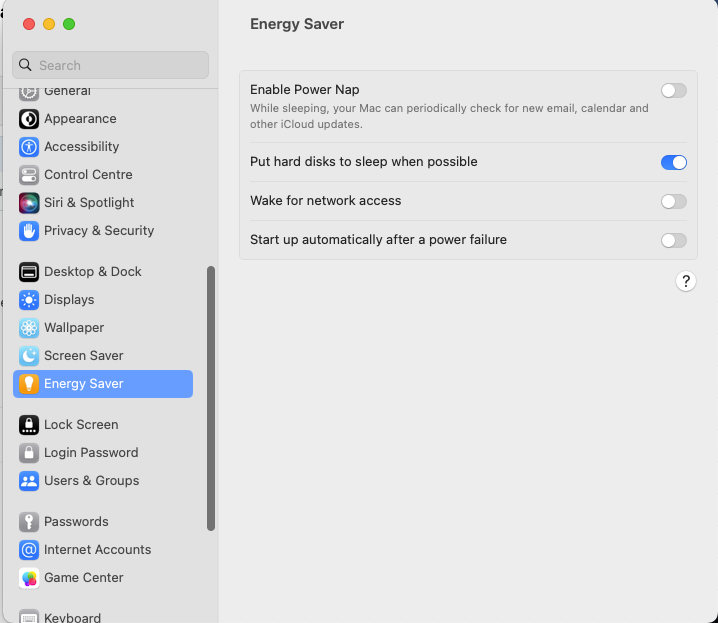The height and width of the screenshot is (623, 718).
Task: Select Desktop & Dock in sidebar
Action: coord(103,272)
